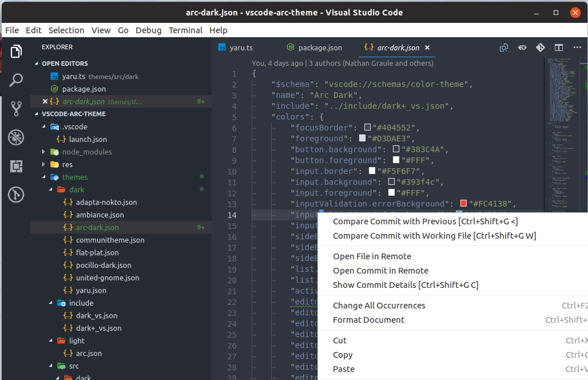Toggle the GitLens file annotations eye icon
This screenshot has height=380, width=588.
pyautogui.click(x=522, y=47)
